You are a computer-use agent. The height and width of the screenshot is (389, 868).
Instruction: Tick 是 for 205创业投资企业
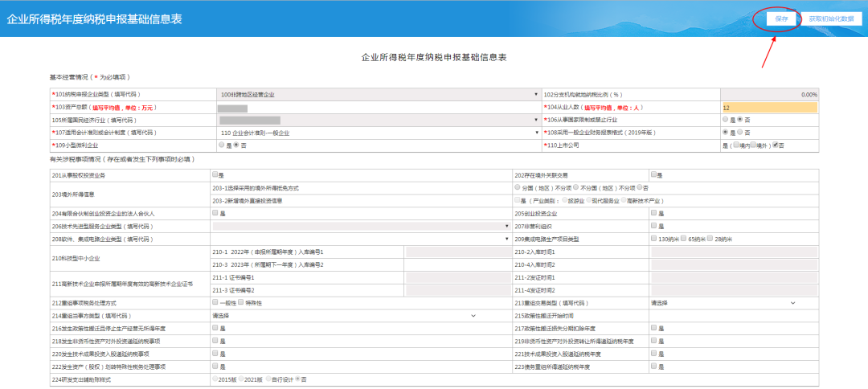pos(653,214)
